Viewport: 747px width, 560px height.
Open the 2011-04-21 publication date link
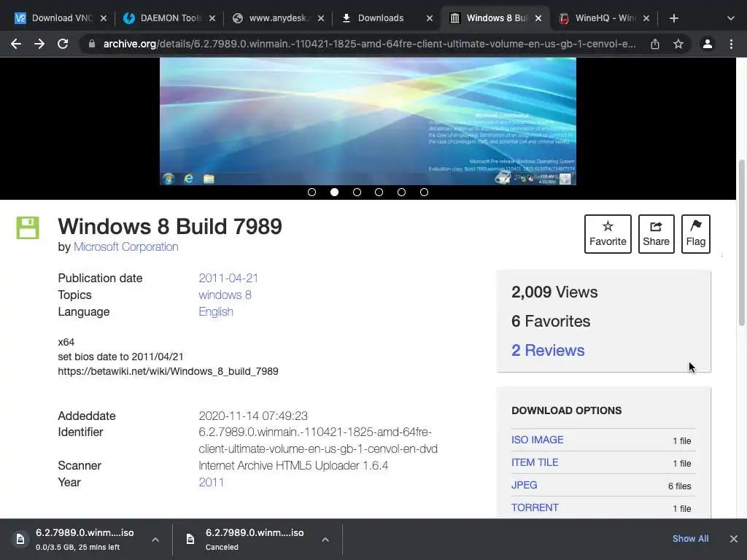pos(228,278)
